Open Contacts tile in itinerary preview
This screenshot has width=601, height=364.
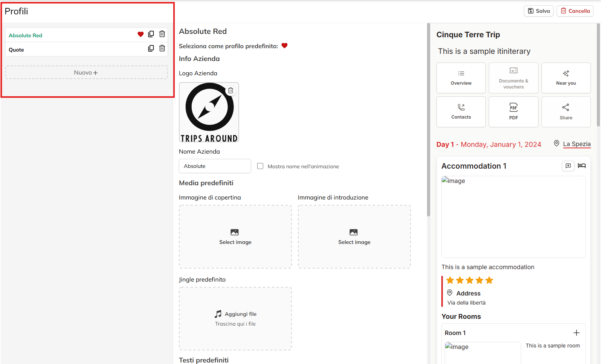[x=461, y=112]
